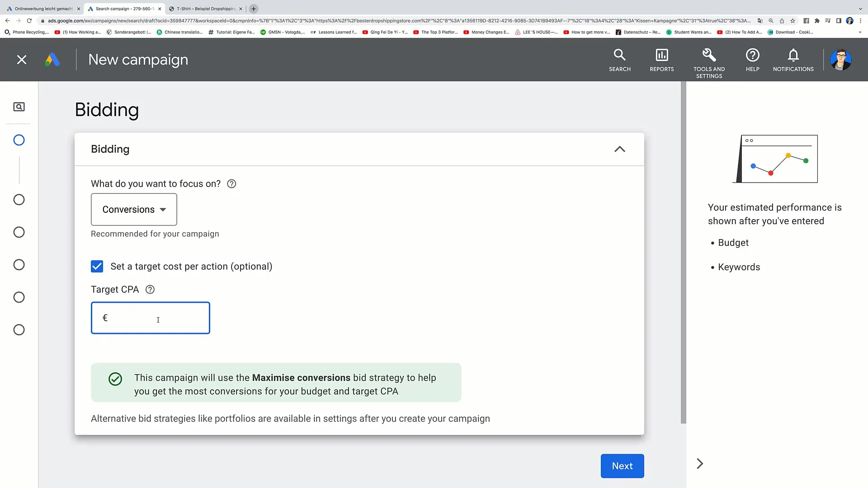Collapse the Bidding section chevron

(x=619, y=149)
